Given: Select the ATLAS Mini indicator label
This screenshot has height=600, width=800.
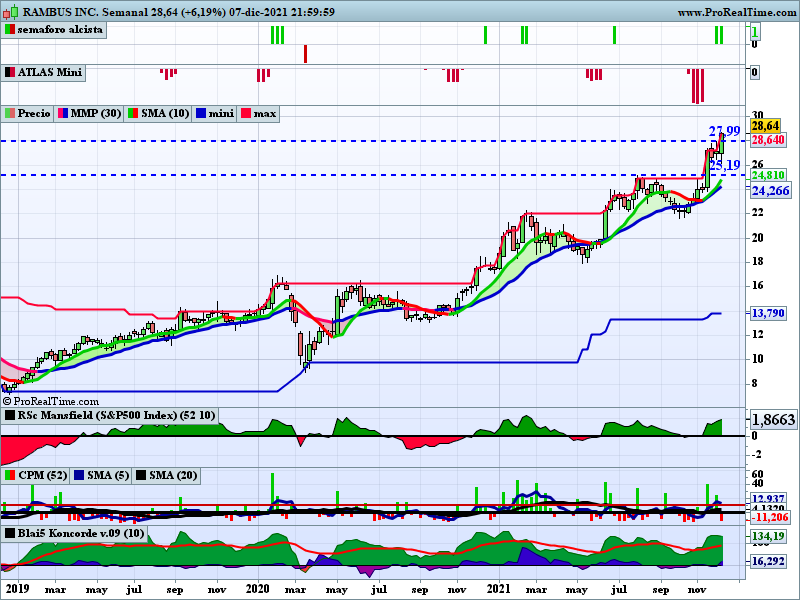Looking at the screenshot, I should [x=49, y=72].
